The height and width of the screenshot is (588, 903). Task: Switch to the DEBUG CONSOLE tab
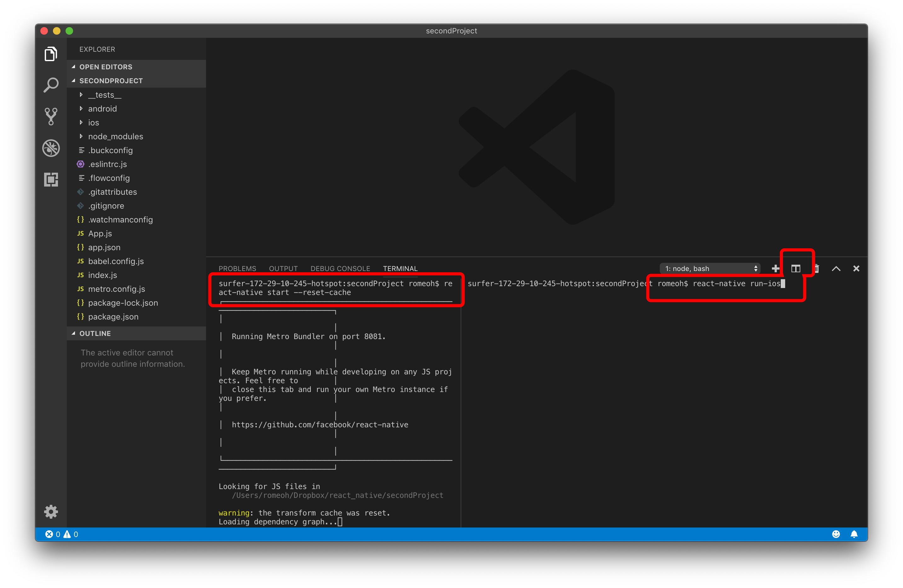click(x=340, y=268)
